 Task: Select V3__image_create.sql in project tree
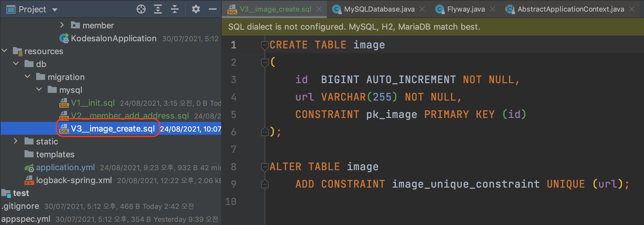[113, 129]
